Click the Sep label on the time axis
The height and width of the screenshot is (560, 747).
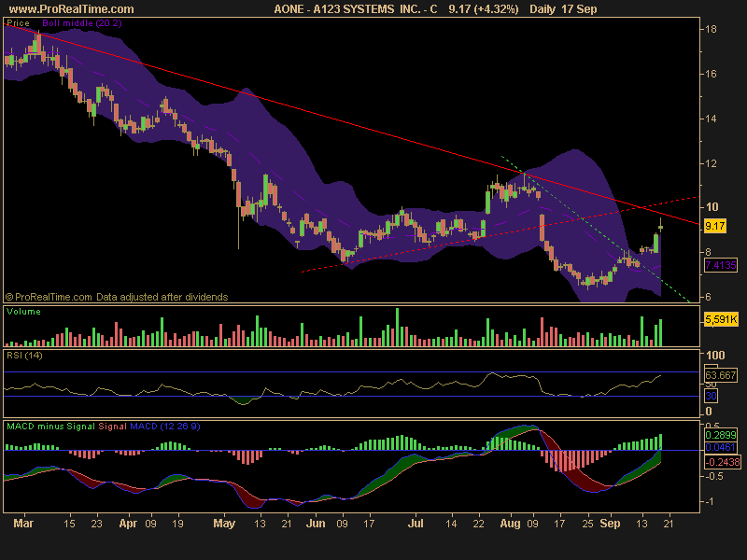(x=611, y=524)
